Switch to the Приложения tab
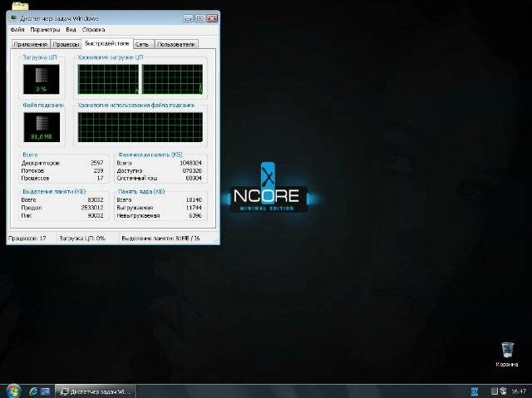The height and width of the screenshot is (398, 532). 31,44
